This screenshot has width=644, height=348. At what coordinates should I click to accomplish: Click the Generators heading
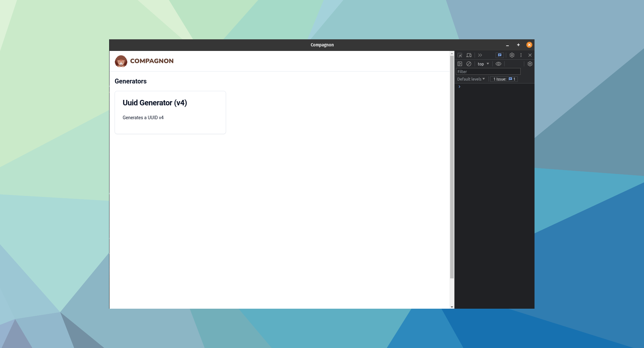(130, 81)
